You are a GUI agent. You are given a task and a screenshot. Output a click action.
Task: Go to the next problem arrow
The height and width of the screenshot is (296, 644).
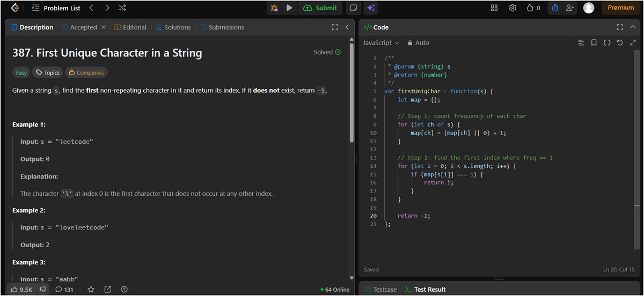coord(107,8)
